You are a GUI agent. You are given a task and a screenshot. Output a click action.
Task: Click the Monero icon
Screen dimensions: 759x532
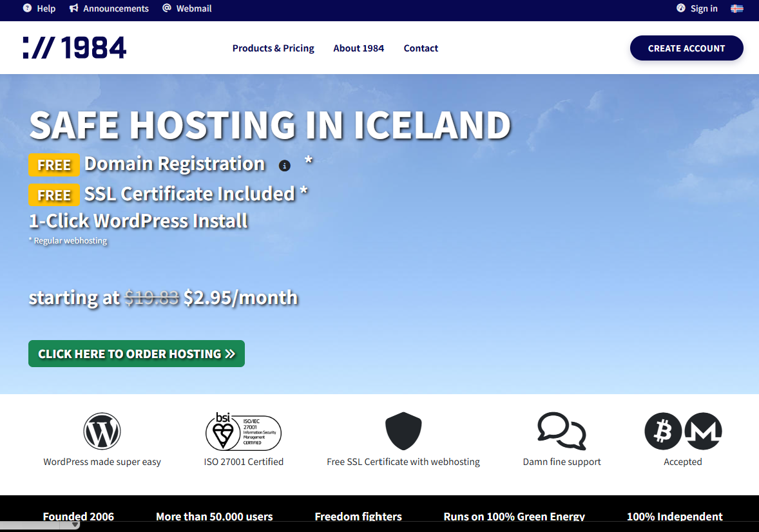pos(703,431)
